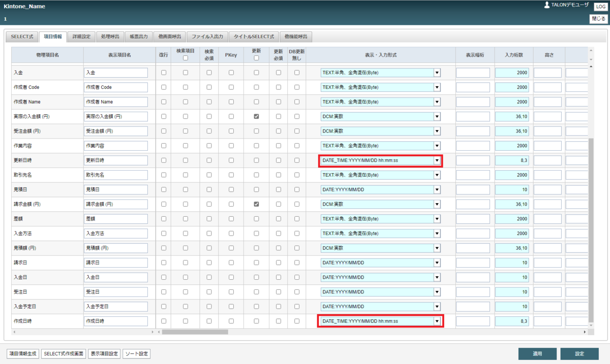Click the 閉じる button
This screenshot has width=610, height=364.
click(x=598, y=19)
